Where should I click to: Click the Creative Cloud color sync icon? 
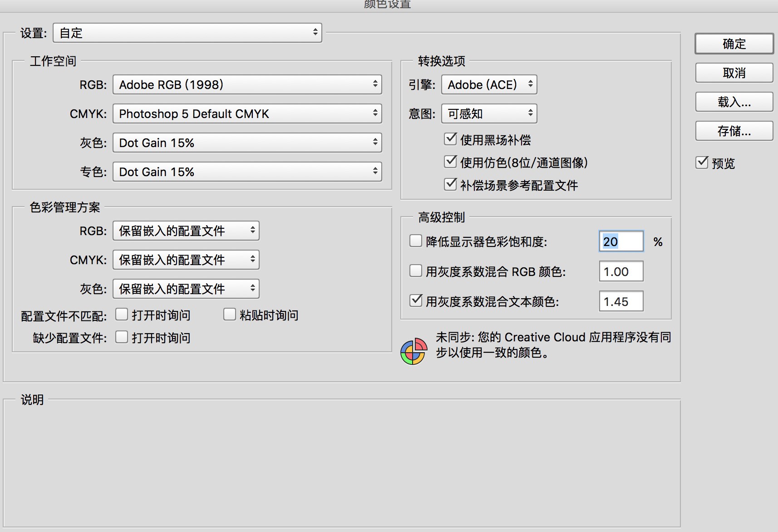[x=414, y=351]
